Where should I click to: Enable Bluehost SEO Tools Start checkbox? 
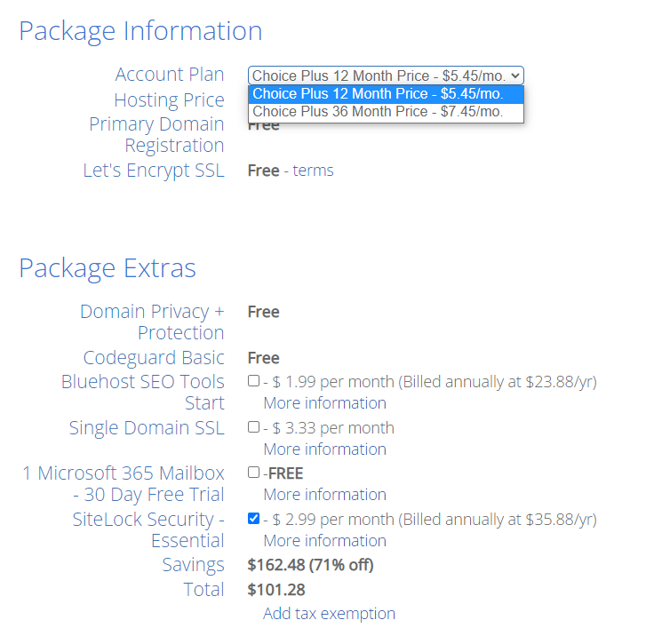pyautogui.click(x=254, y=381)
